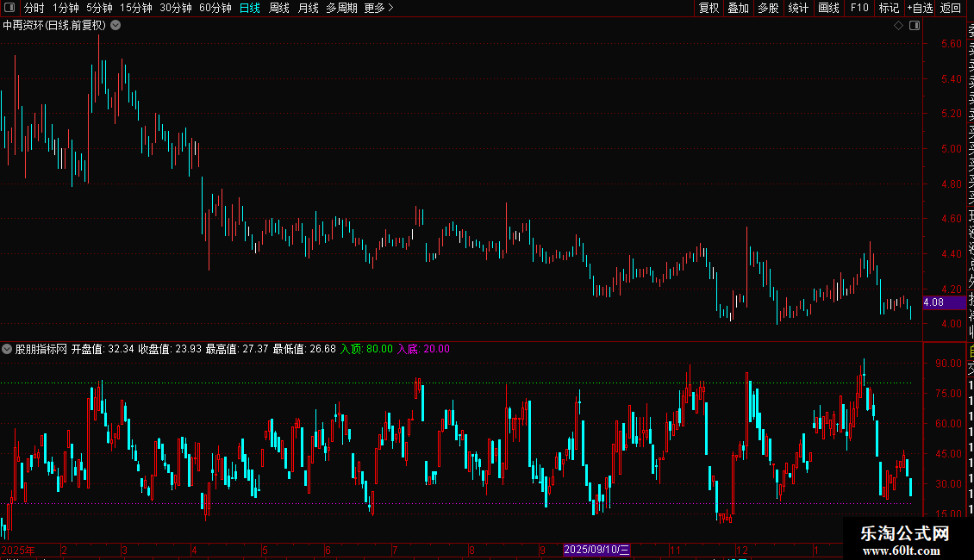Click 叠加 overlay button

(x=738, y=8)
